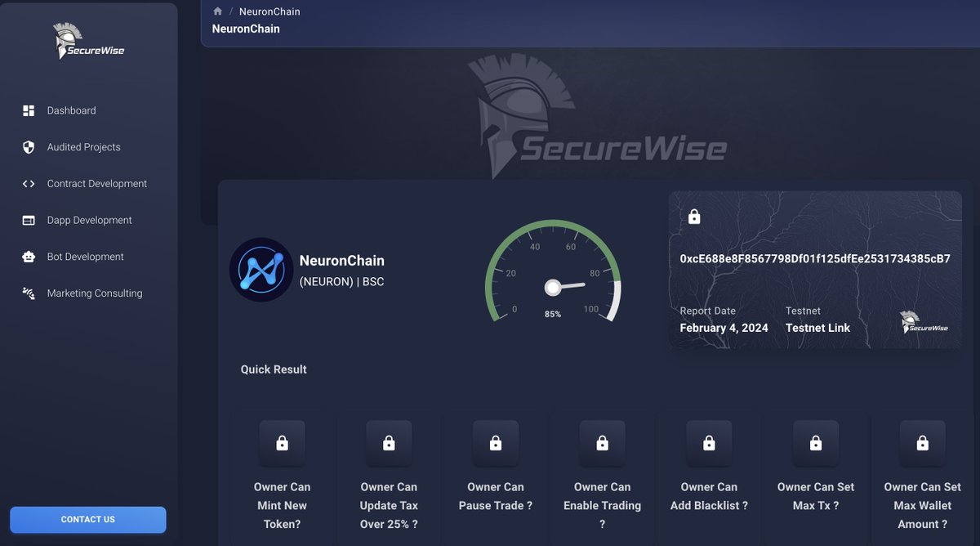Click the lock icon above Owner Can Mint New Token
980x546 pixels.
pyautogui.click(x=283, y=443)
